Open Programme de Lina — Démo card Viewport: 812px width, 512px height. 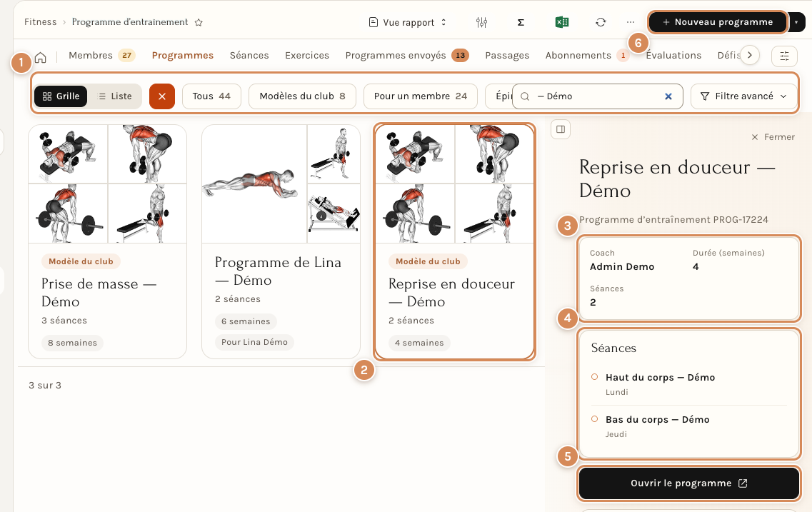point(281,241)
